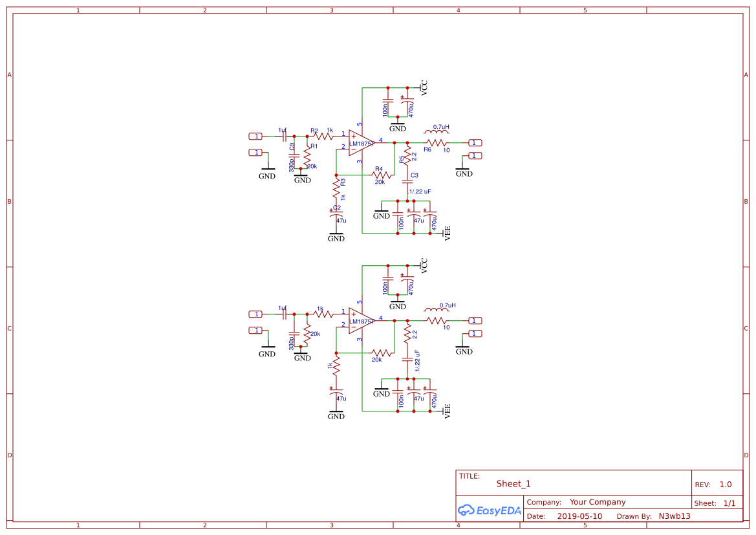Click the EasyEDA cloud logo
This screenshot has width=756, height=535.
[x=468, y=510]
